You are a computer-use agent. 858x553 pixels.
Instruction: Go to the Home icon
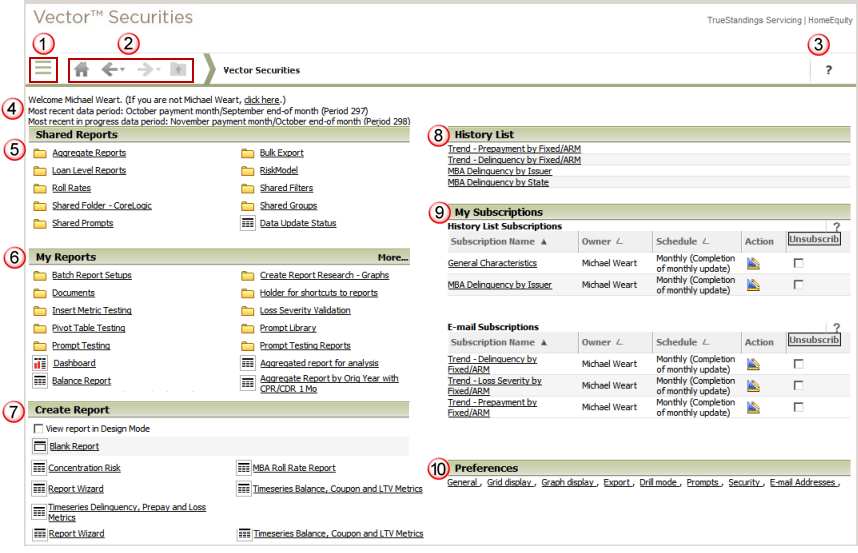pyautogui.click(x=82, y=69)
